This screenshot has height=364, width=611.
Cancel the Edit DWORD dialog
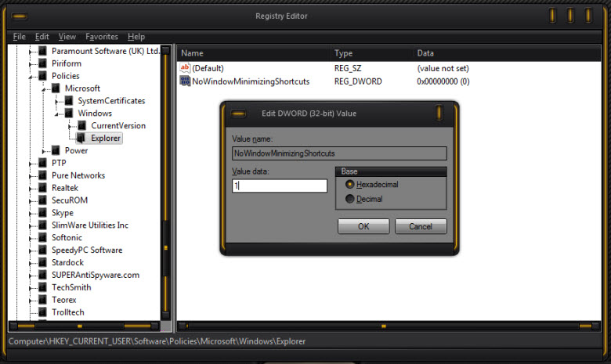(x=421, y=226)
